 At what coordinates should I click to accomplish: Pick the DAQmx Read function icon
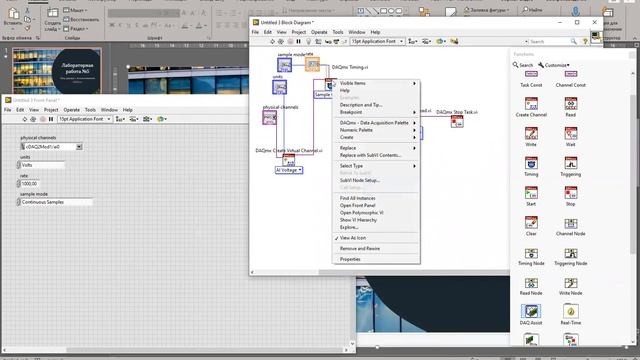571,104
